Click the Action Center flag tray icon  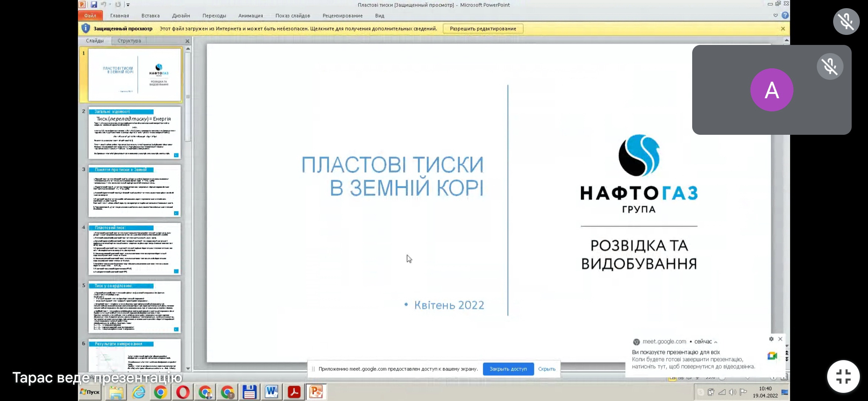tap(743, 392)
